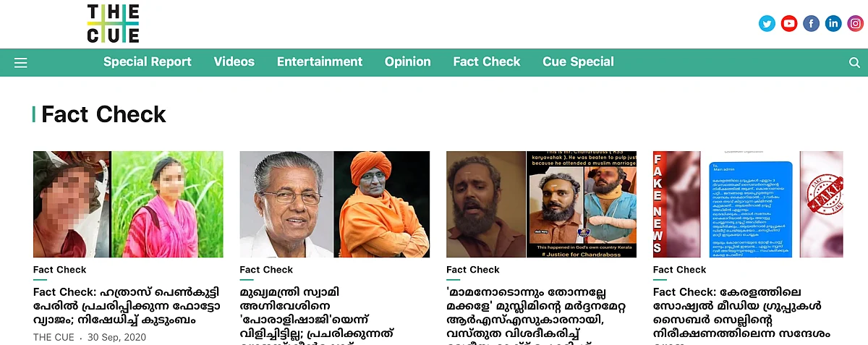Image resolution: width=868 pixels, height=345 pixels.
Task: Open the Fake News stamp thumbnail
Action: point(748,204)
